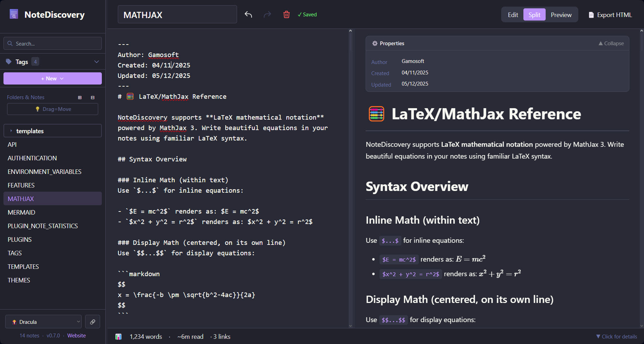Open the TAGS note
Image resolution: width=644 pixels, height=344 pixels.
click(52, 253)
